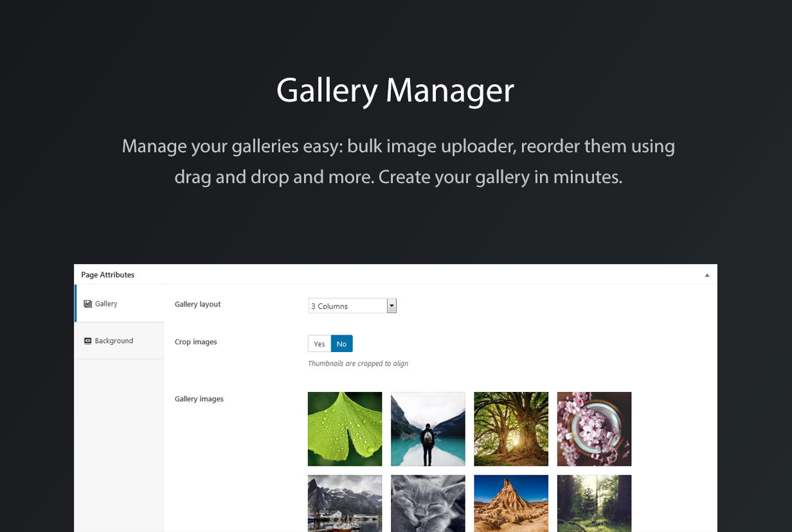Set Crop images to No
This screenshot has height=532, width=792.
(x=341, y=344)
